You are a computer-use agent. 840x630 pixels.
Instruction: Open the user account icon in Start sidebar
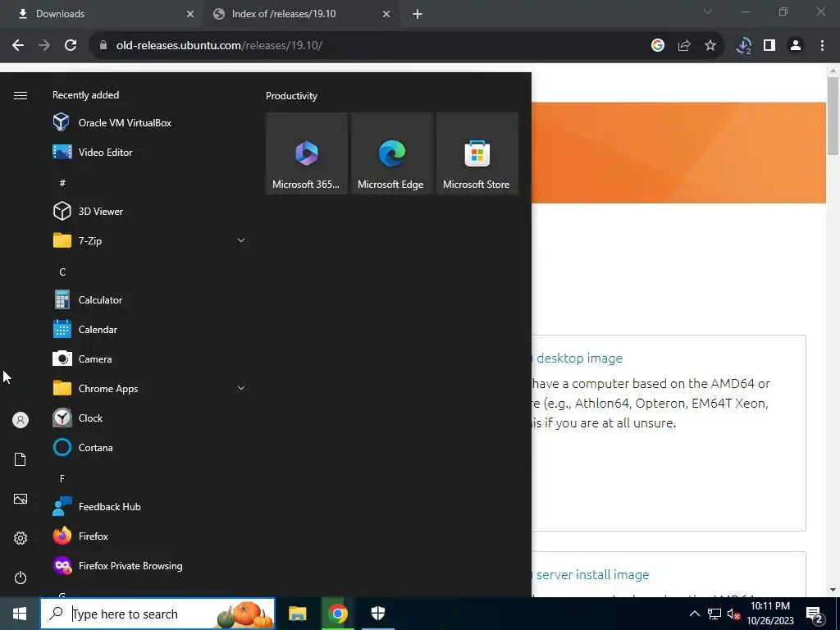(21, 420)
